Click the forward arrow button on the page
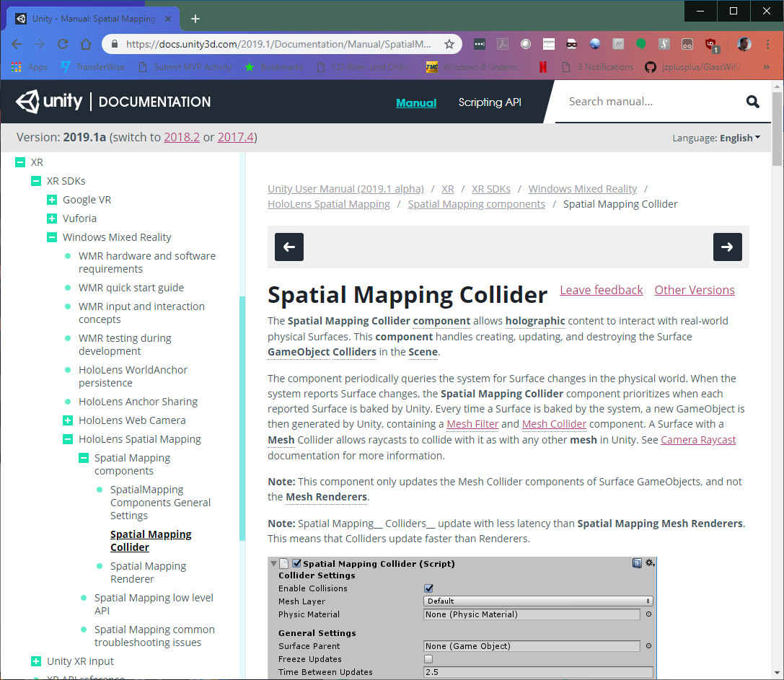The width and height of the screenshot is (784, 680). pos(728,247)
